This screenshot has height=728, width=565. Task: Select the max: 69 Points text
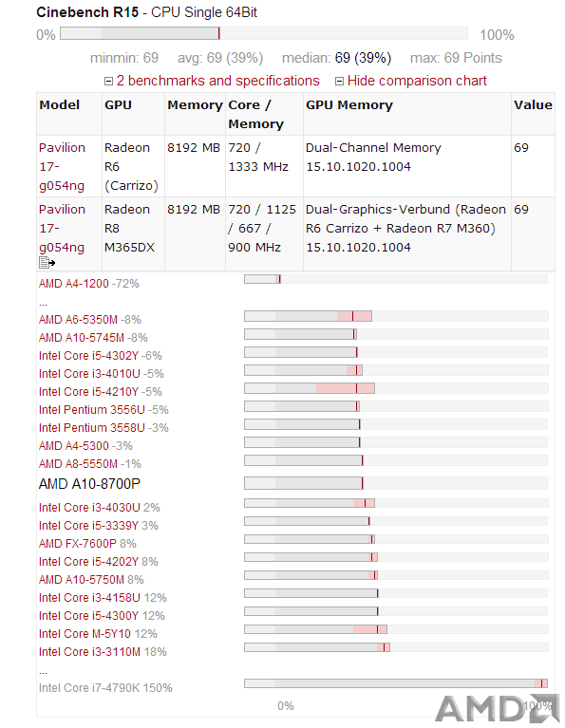click(x=456, y=58)
